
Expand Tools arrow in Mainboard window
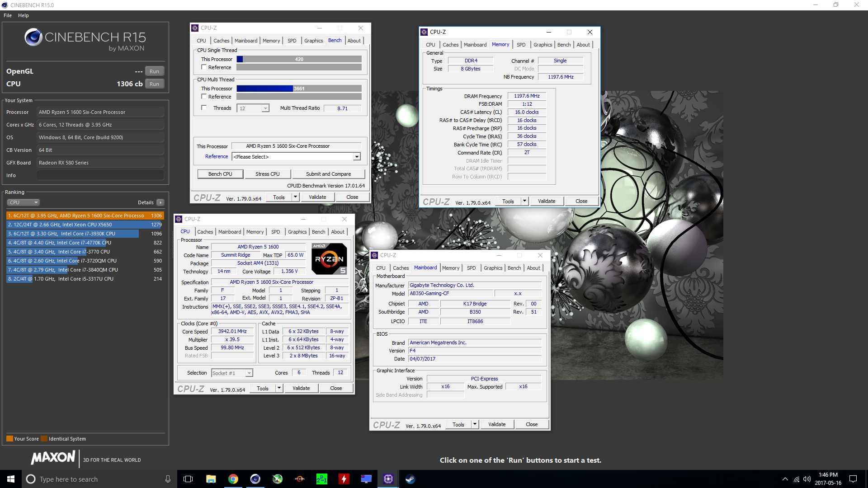[x=475, y=424]
